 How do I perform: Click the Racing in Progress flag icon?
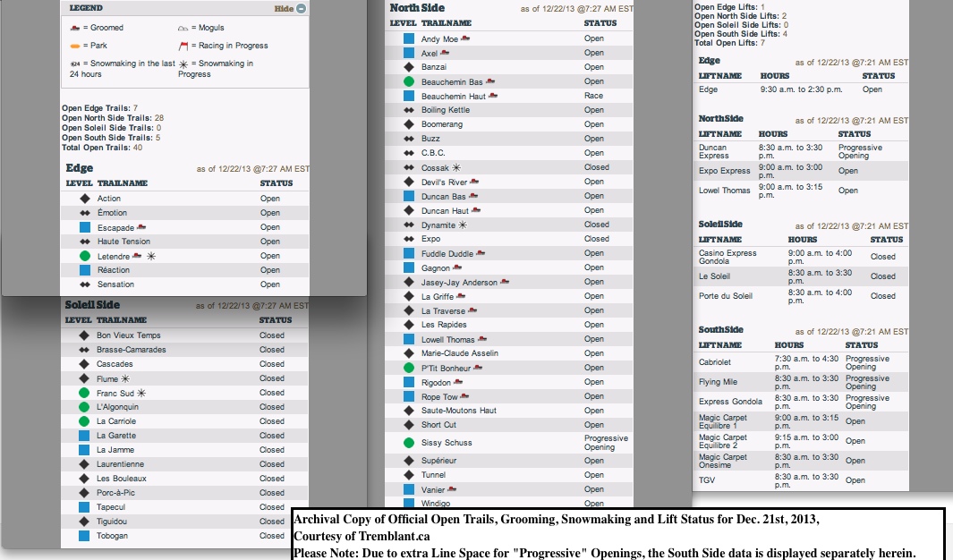[x=183, y=46]
